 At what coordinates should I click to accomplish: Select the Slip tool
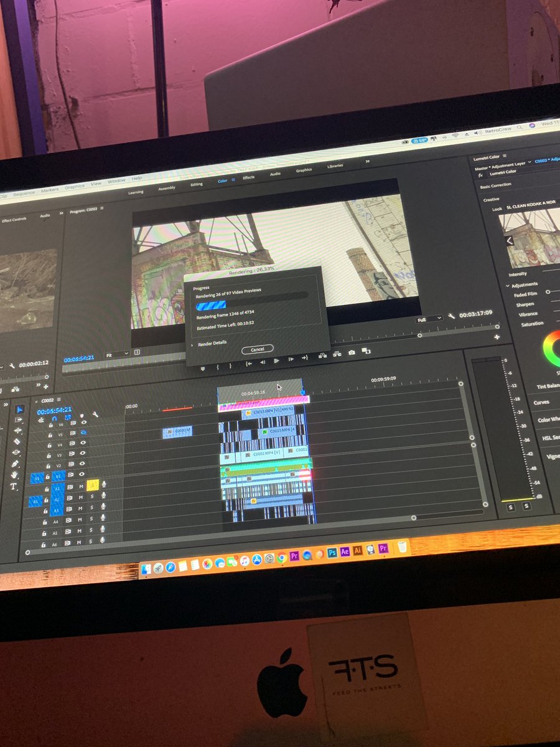point(16,452)
